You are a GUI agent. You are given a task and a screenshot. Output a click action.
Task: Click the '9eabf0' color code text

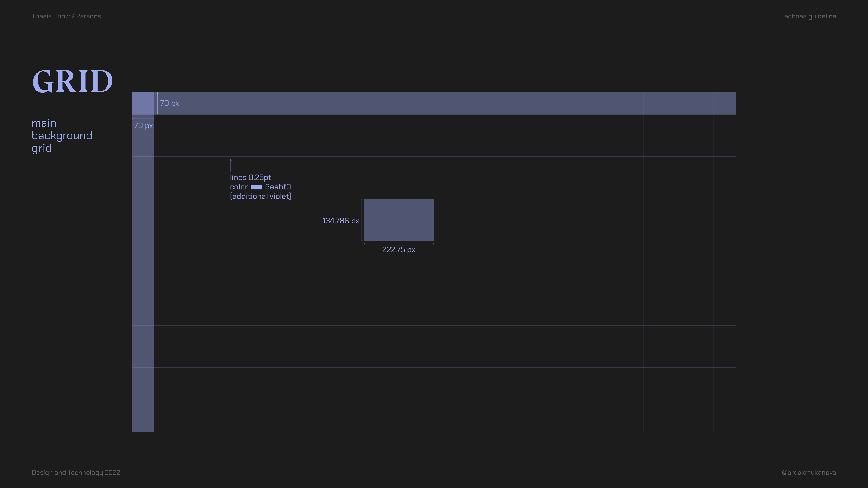(x=278, y=187)
